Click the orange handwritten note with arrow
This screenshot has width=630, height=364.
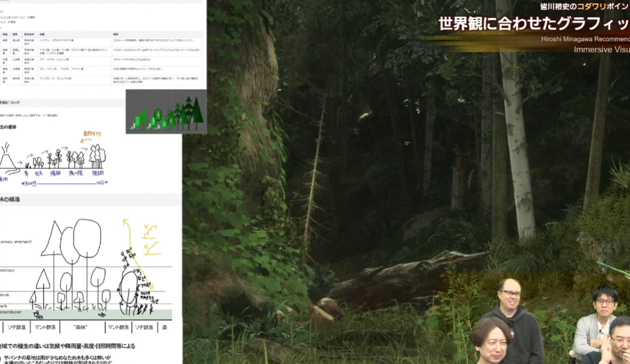[x=90, y=136]
